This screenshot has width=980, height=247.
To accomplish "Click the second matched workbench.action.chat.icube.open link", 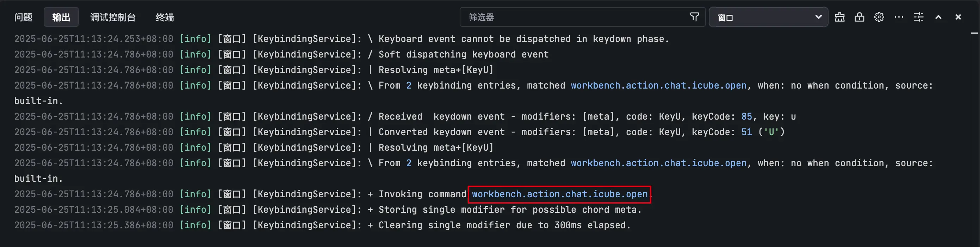I will [x=658, y=163].
